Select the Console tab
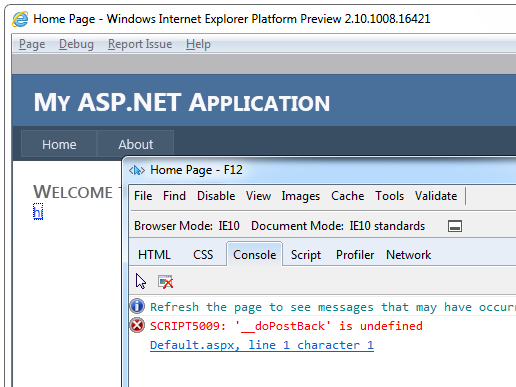The image size is (516, 387). [255, 254]
